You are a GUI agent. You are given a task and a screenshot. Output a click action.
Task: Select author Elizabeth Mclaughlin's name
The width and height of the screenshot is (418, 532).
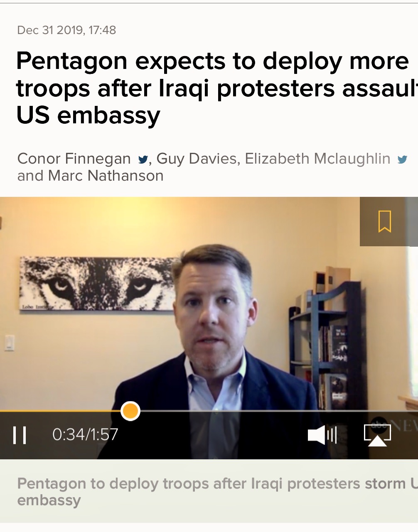pyautogui.click(x=318, y=159)
